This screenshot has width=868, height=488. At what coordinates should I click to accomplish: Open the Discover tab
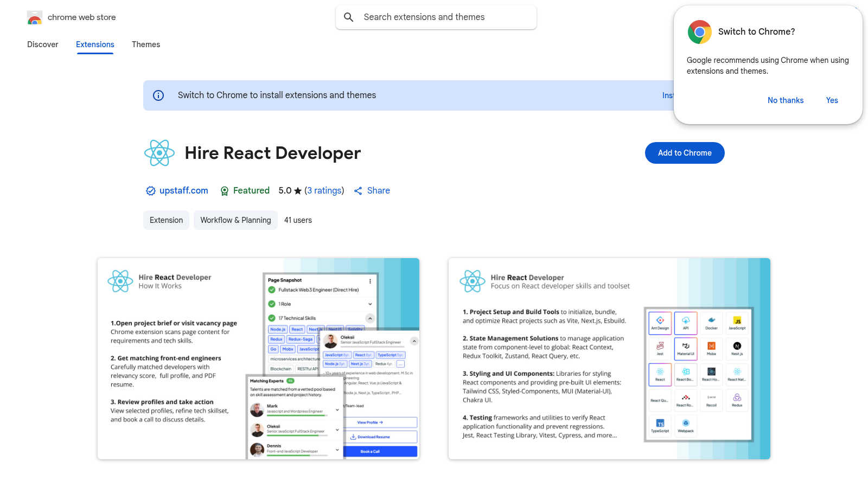[x=43, y=44]
